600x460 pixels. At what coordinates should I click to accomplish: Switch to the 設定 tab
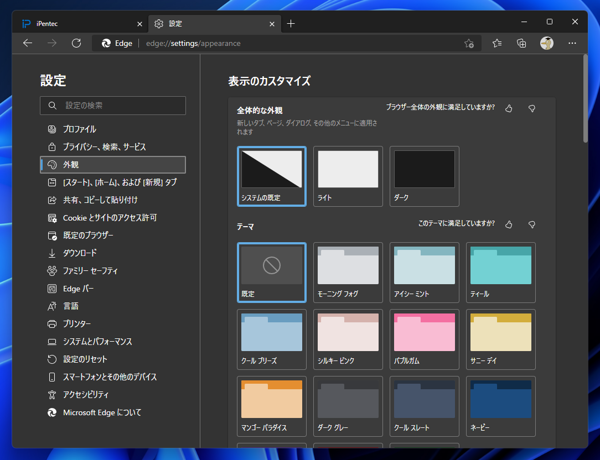[x=214, y=24]
